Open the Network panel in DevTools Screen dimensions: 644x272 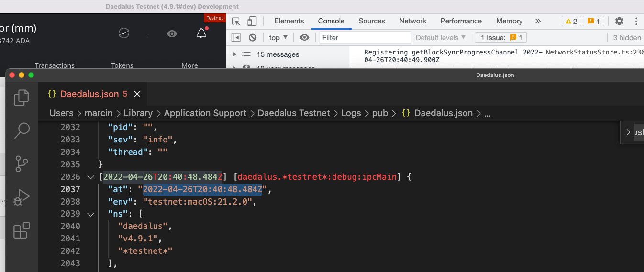413,21
